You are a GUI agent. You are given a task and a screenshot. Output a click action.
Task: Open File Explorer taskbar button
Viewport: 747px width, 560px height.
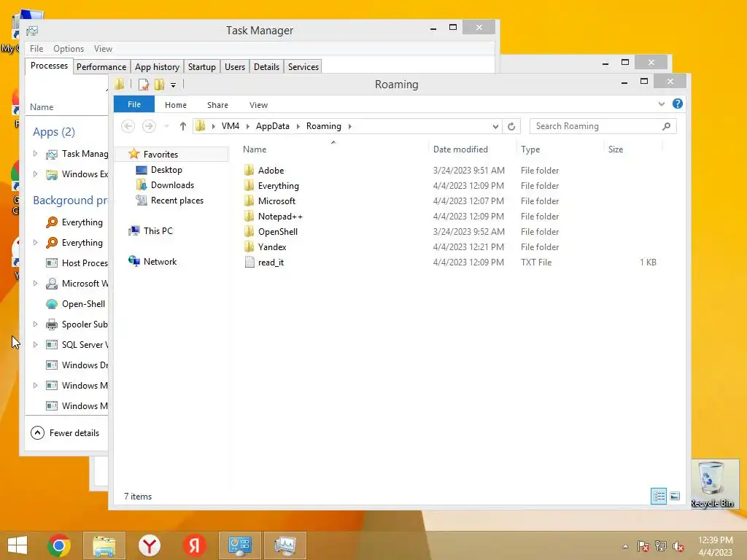104,545
